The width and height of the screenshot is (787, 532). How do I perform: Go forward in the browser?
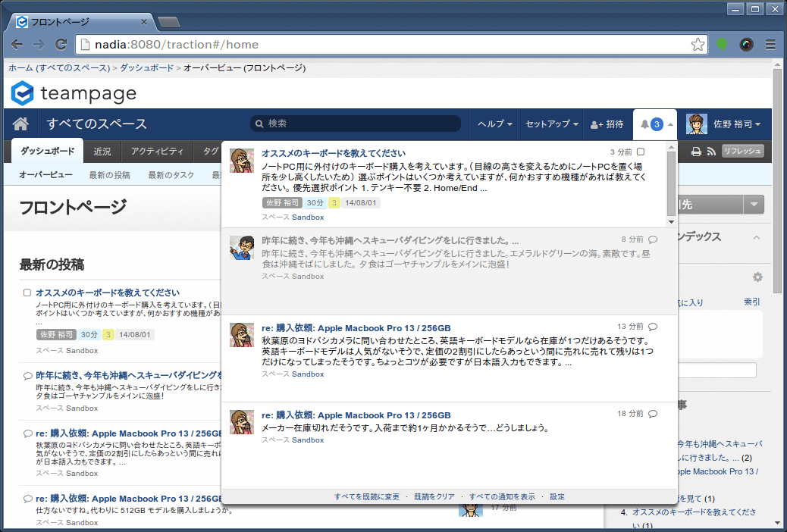39,44
